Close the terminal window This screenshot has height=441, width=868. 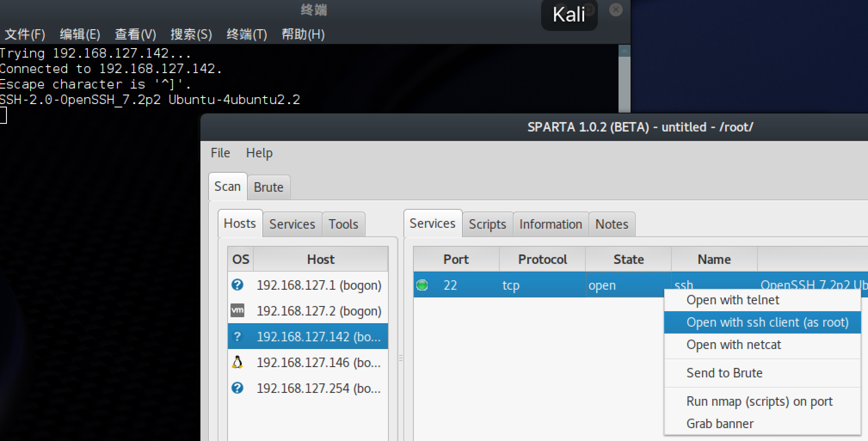pos(616,9)
